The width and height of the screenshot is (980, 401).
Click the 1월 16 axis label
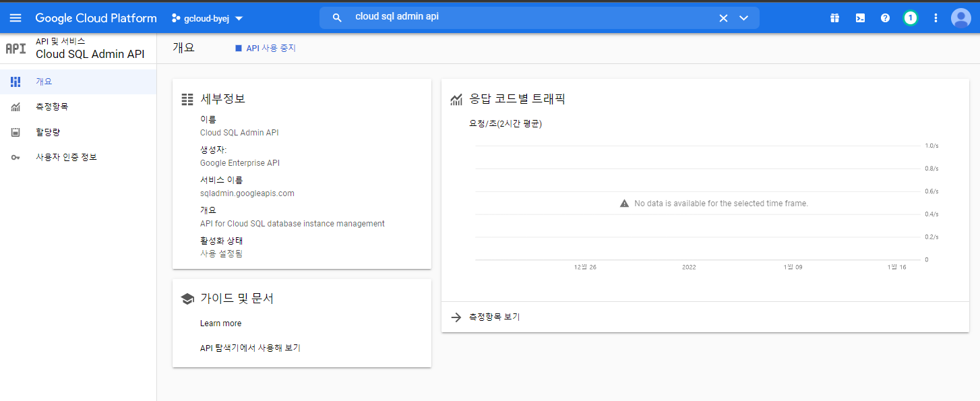[x=896, y=268]
